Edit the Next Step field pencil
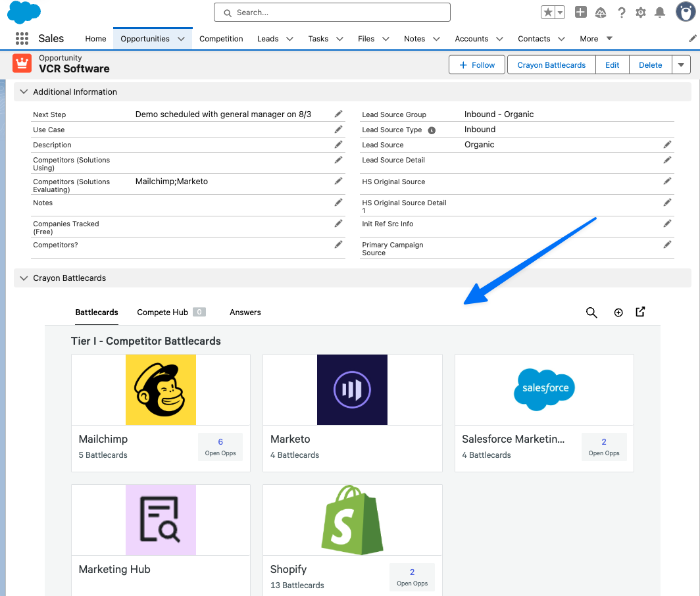The height and width of the screenshot is (596, 700). (338, 114)
